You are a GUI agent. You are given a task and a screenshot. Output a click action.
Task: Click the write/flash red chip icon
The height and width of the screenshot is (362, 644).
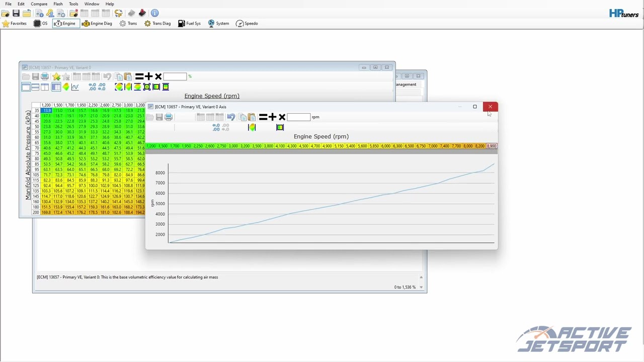coord(142,13)
